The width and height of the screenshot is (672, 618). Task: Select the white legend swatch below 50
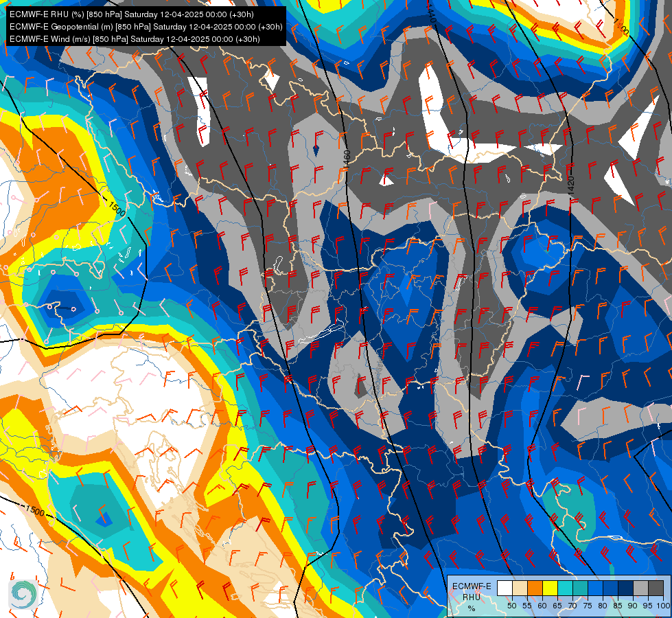point(505,588)
